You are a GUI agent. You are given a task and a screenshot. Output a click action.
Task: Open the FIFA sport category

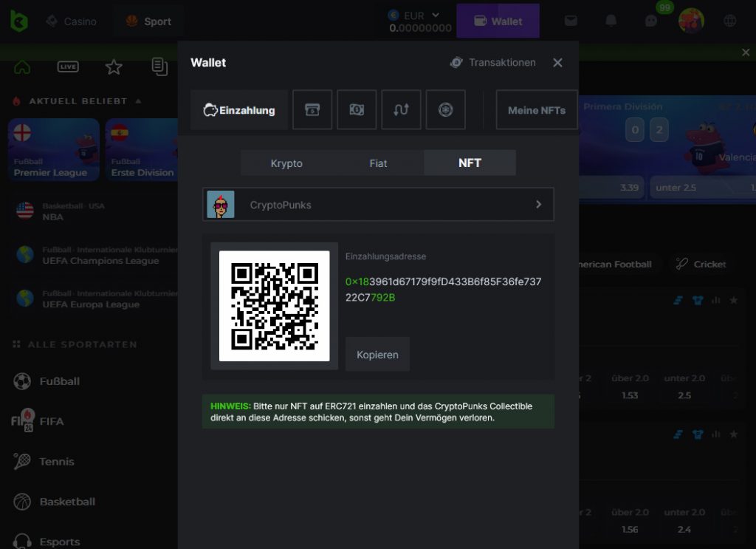pyautogui.click(x=38, y=421)
